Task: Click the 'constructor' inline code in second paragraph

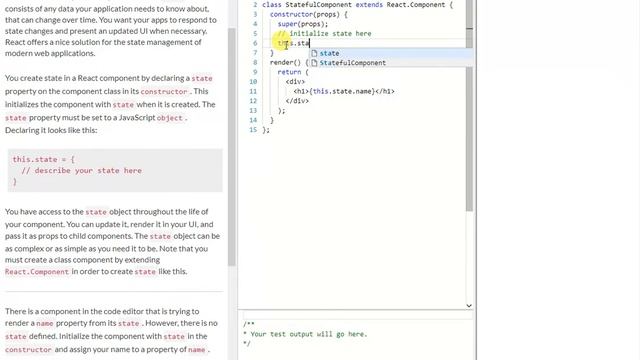Action: point(164,91)
